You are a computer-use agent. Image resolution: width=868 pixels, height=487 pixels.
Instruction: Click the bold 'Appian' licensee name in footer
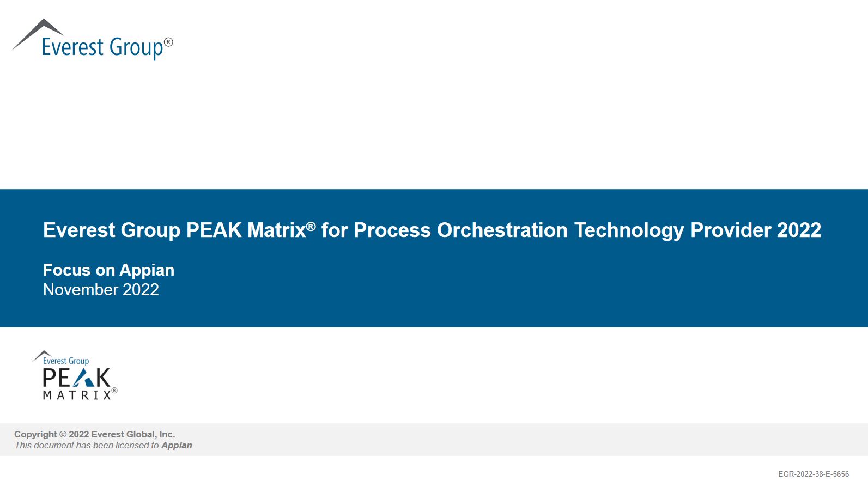tap(177, 445)
